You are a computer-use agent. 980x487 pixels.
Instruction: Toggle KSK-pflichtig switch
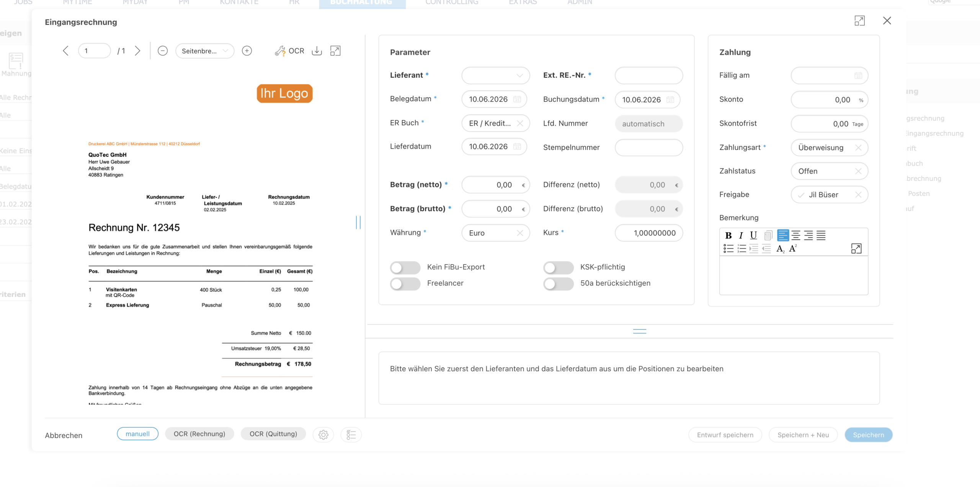pos(558,267)
